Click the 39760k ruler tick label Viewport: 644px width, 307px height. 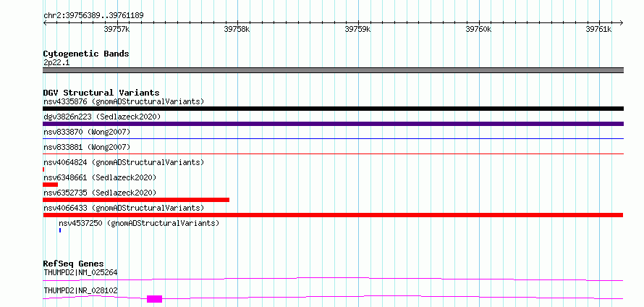[x=478, y=29]
